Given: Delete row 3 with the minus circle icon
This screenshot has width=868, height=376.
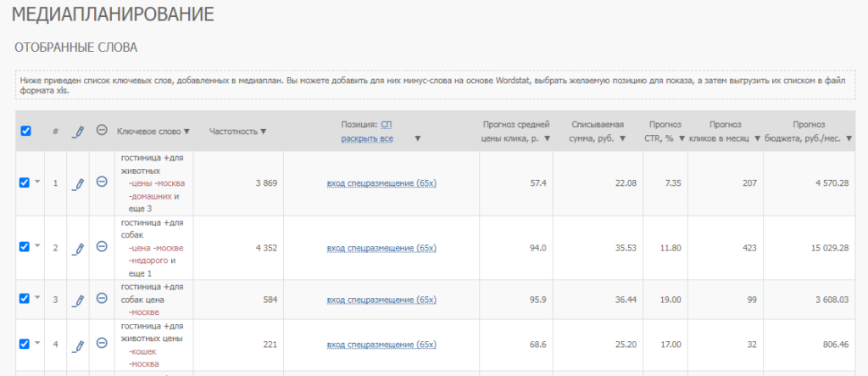Looking at the screenshot, I should pyautogui.click(x=102, y=299).
